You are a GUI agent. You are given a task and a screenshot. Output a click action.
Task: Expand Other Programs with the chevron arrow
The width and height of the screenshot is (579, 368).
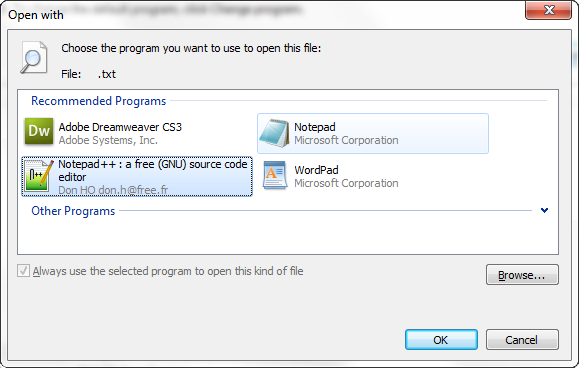(x=544, y=210)
